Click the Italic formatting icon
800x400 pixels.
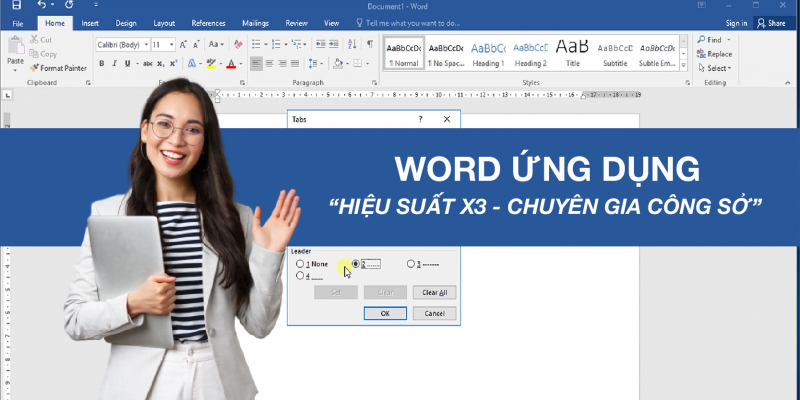point(114,63)
